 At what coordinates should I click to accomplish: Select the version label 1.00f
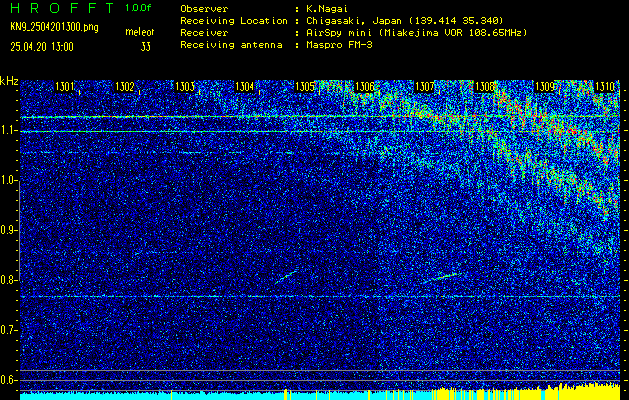pyautogui.click(x=138, y=8)
